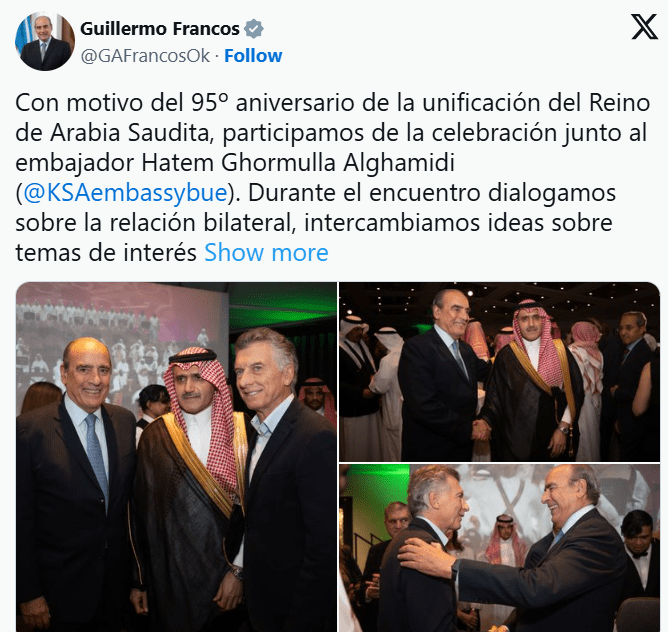Screen dimensions: 668x632
Task: Click the name Hatem Ghormulla Alghamidi in the post
Action: pos(298,163)
